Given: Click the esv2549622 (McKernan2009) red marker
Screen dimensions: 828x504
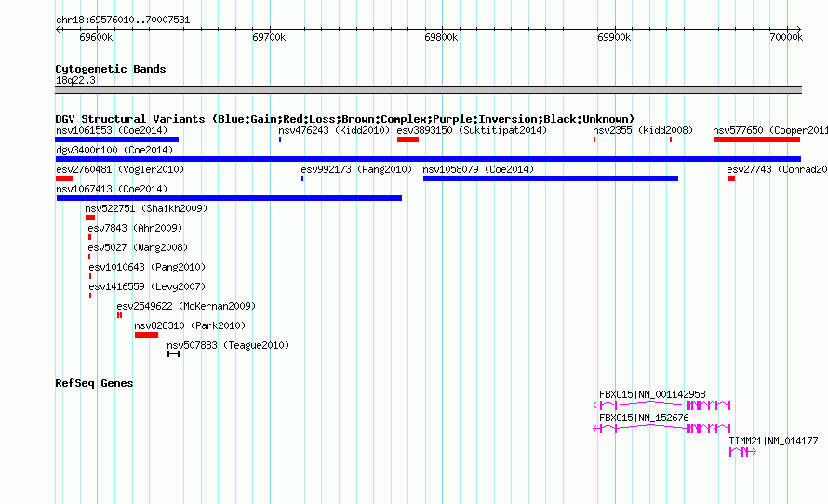Looking at the screenshot, I should pos(119,315).
